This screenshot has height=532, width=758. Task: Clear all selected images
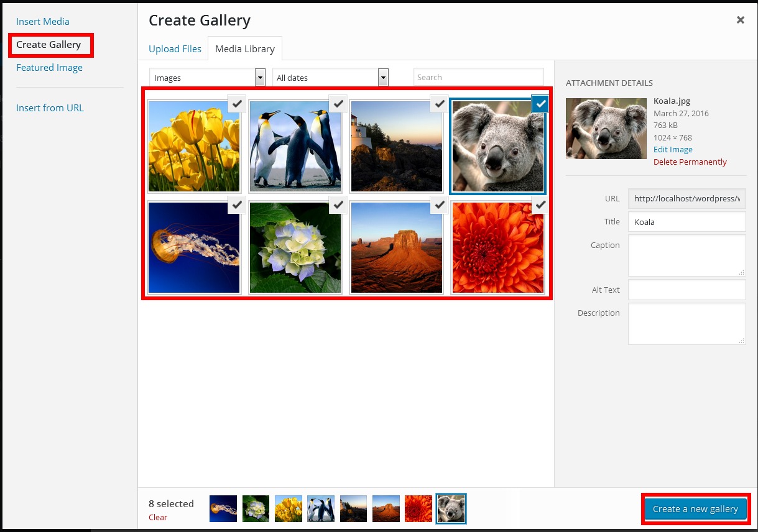tap(157, 517)
